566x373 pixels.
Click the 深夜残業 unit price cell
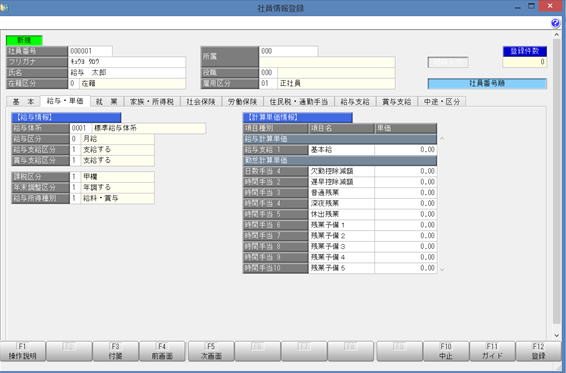[406, 204]
